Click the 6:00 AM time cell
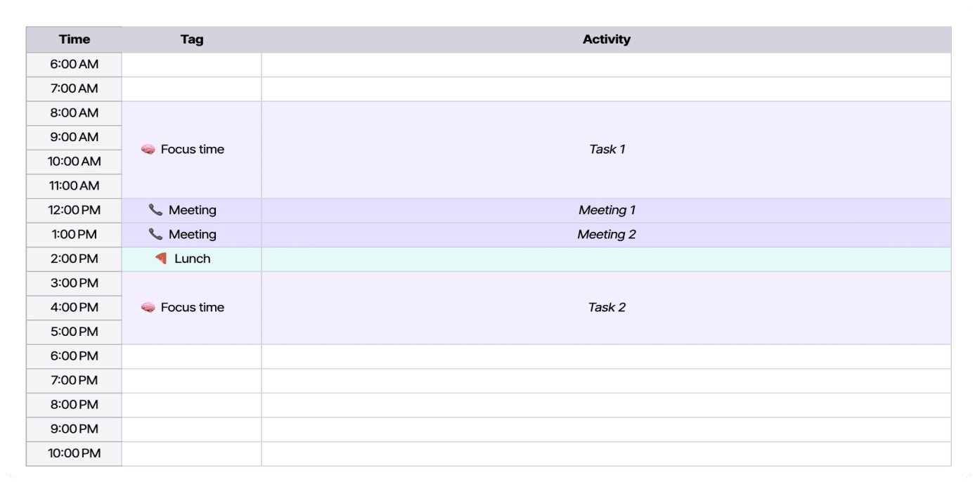The width and height of the screenshot is (980, 482). 74,65
